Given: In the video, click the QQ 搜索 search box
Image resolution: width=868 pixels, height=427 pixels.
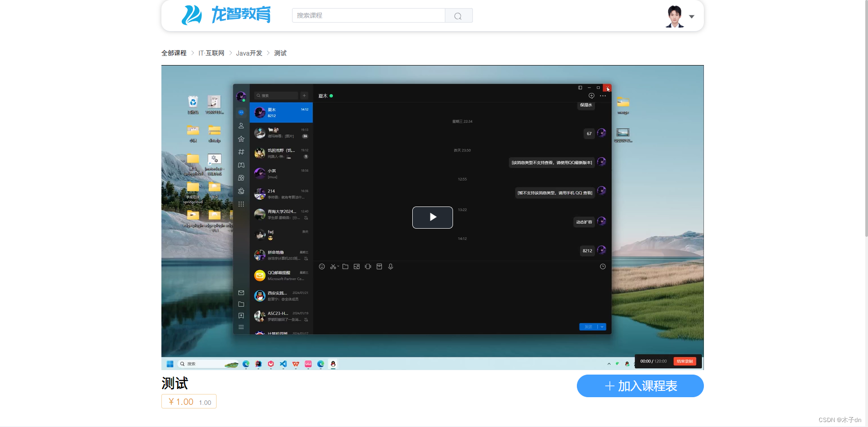Looking at the screenshot, I should pos(276,95).
